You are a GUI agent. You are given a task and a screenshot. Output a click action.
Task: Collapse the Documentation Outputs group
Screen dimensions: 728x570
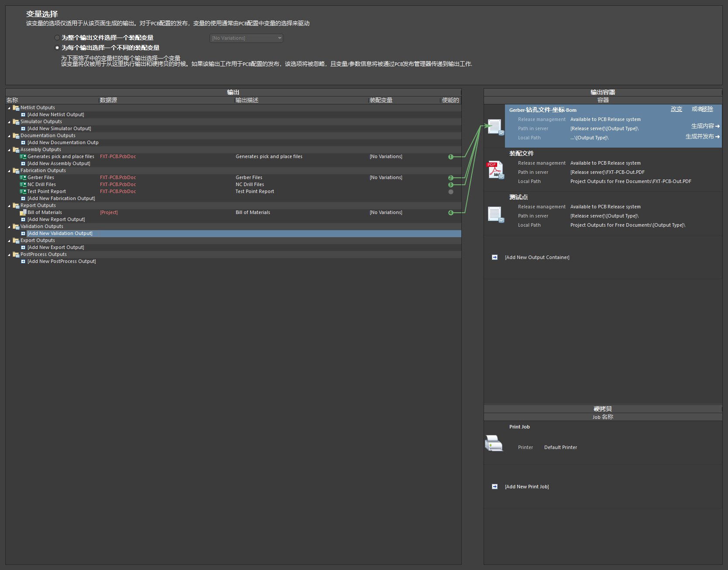[9, 136]
